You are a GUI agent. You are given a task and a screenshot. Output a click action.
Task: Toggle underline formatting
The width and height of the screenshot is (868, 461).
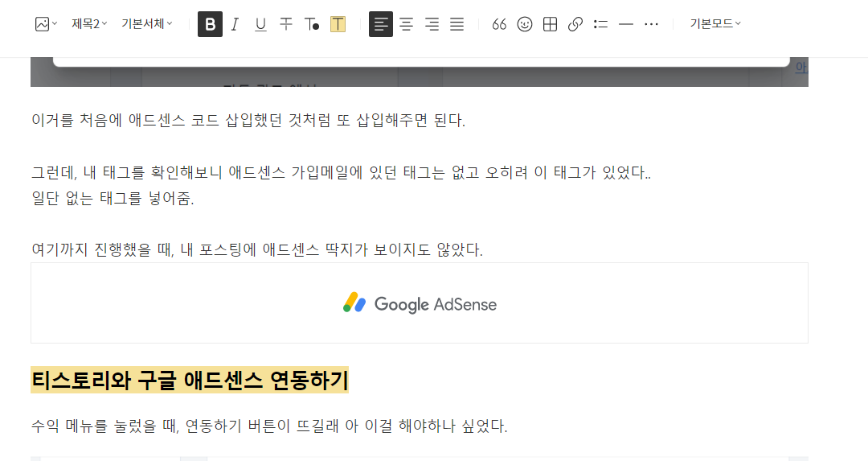coord(260,24)
